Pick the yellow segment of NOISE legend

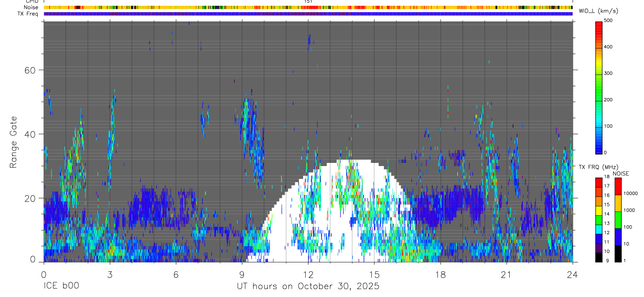(618, 203)
